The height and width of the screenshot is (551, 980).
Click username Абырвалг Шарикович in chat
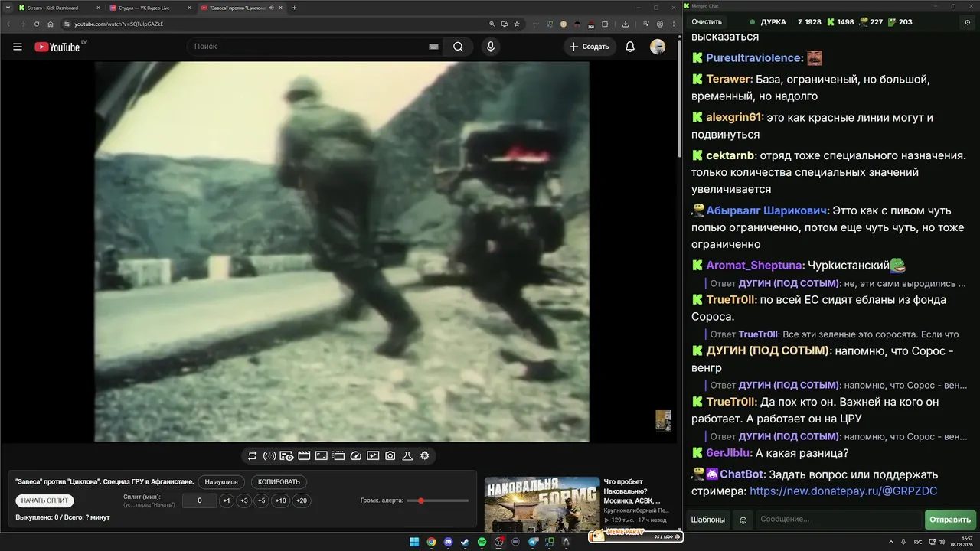click(x=768, y=210)
